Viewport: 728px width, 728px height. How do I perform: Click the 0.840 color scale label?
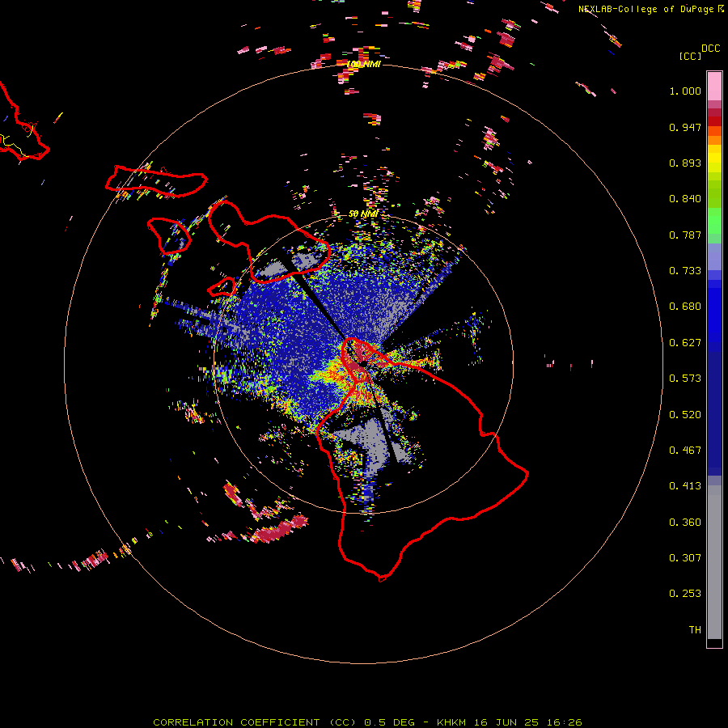685,199
